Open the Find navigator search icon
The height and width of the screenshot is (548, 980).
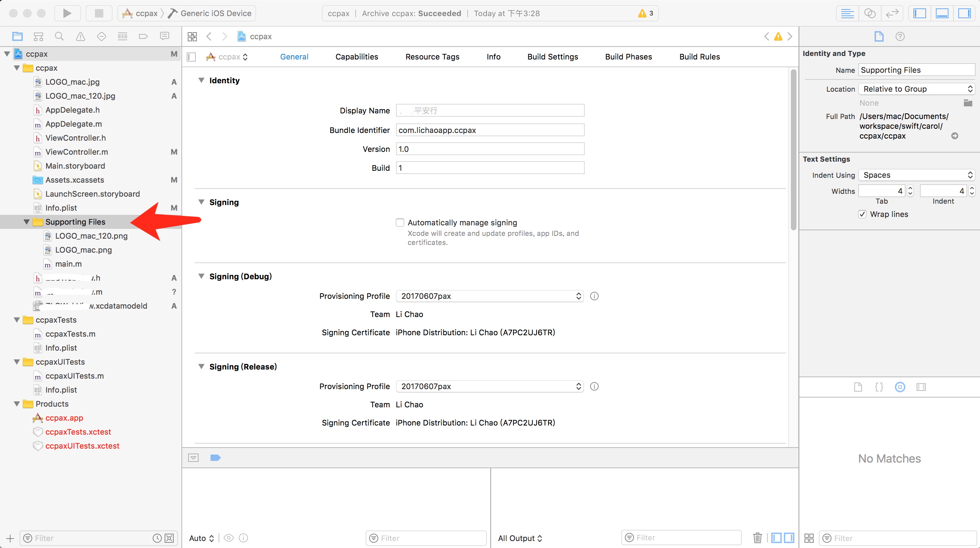pyautogui.click(x=59, y=36)
